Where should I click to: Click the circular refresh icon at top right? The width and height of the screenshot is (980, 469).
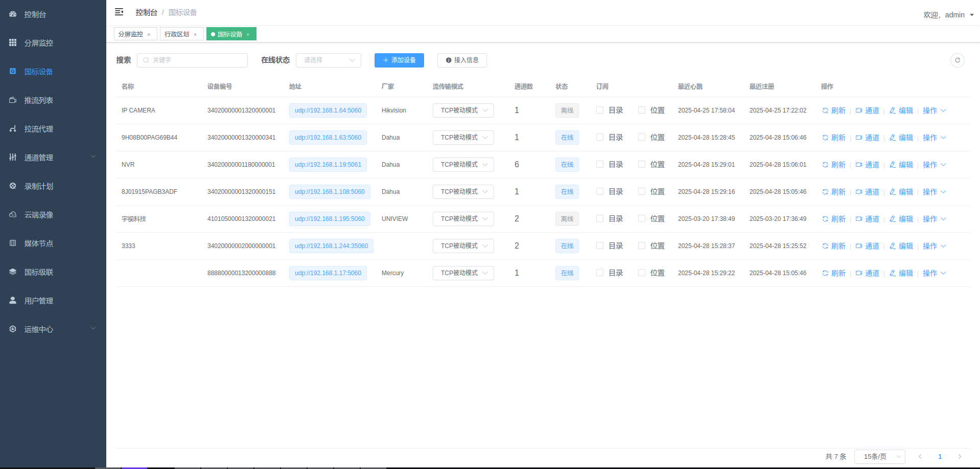coord(957,60)
